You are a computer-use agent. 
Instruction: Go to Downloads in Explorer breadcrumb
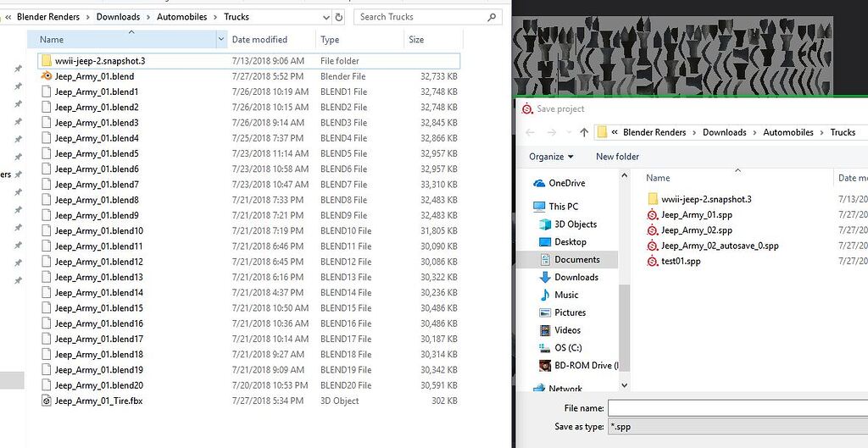pyautogui.click(x=118, y=17)
